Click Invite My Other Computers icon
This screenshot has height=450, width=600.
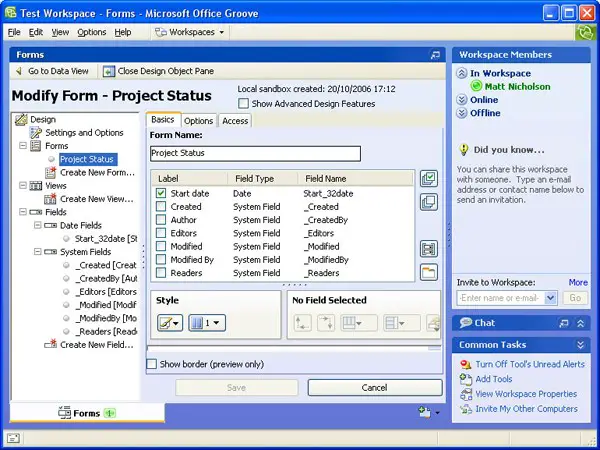coord(466,409)
